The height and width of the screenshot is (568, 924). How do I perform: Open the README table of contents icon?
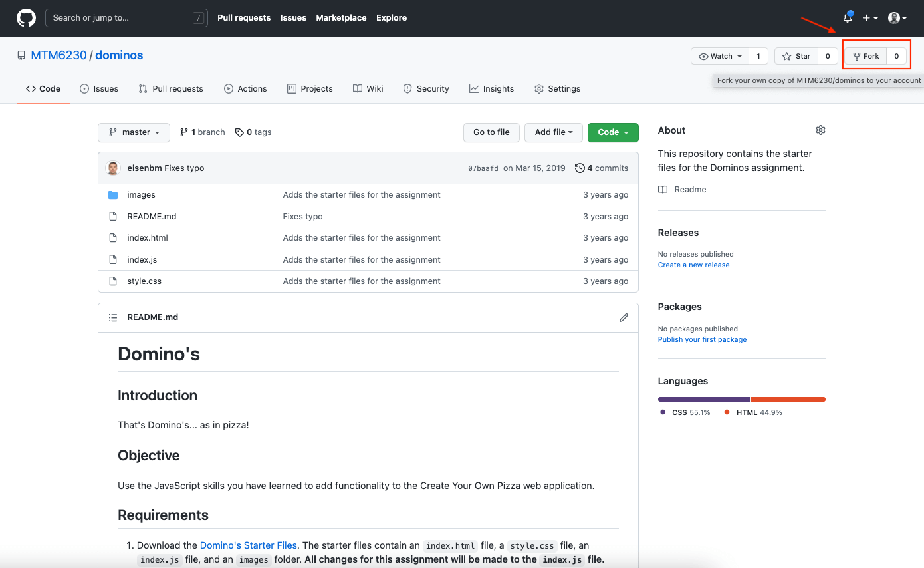pyautogui.click(x=113, y=317)
